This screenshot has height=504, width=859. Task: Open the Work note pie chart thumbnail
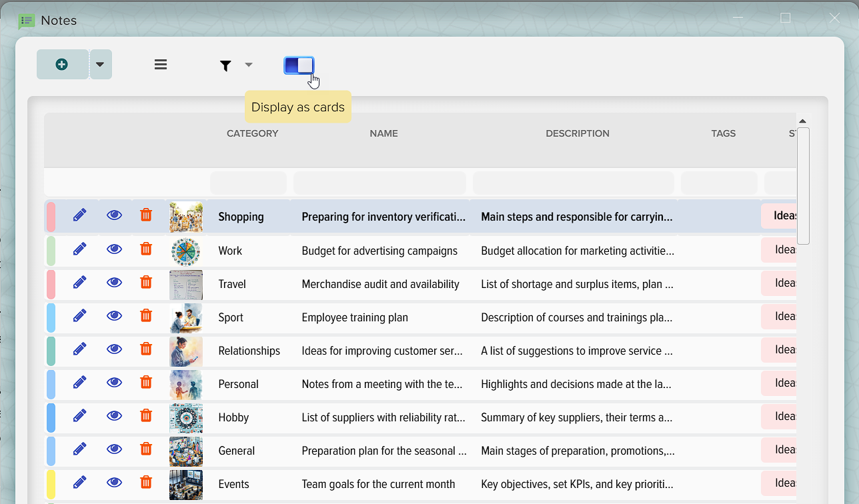point(186,251)
